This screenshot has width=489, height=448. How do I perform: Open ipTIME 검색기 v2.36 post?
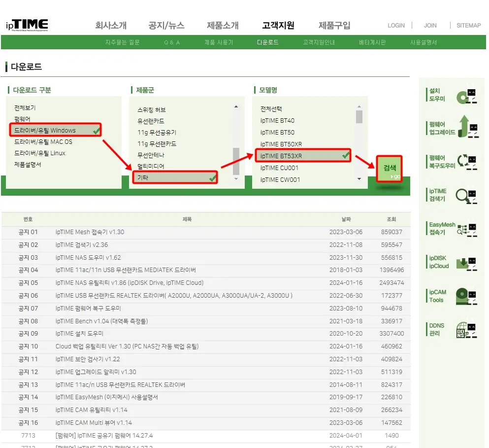click(x=82, y=245)
